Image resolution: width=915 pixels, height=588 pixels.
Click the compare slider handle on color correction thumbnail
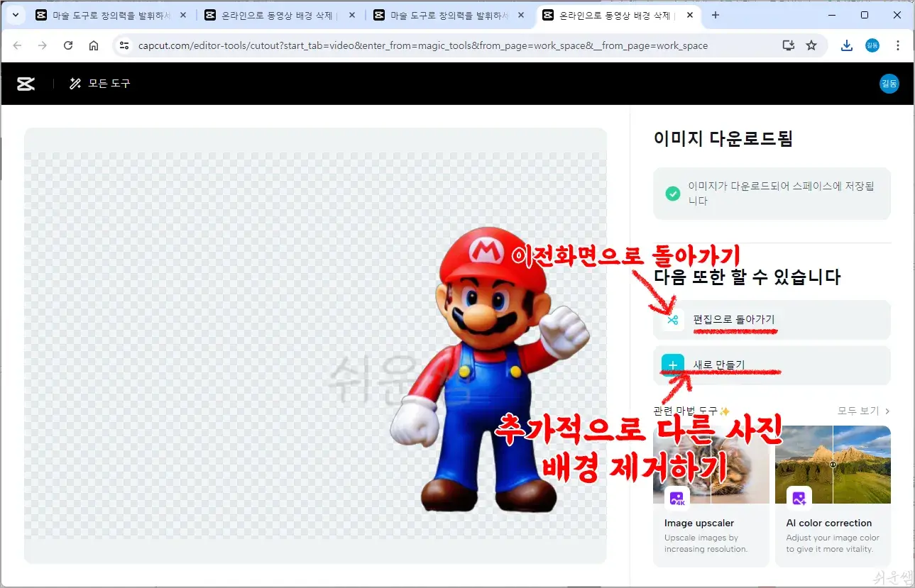pyautogui.click(x=833, y=465)
